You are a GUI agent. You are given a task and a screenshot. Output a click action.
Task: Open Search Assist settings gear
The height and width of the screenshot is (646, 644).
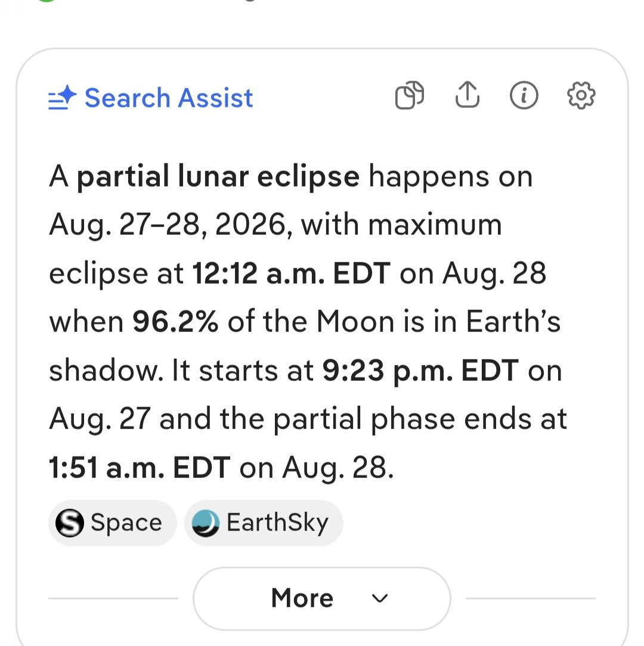pyautogui.click(x=581, y=95)
